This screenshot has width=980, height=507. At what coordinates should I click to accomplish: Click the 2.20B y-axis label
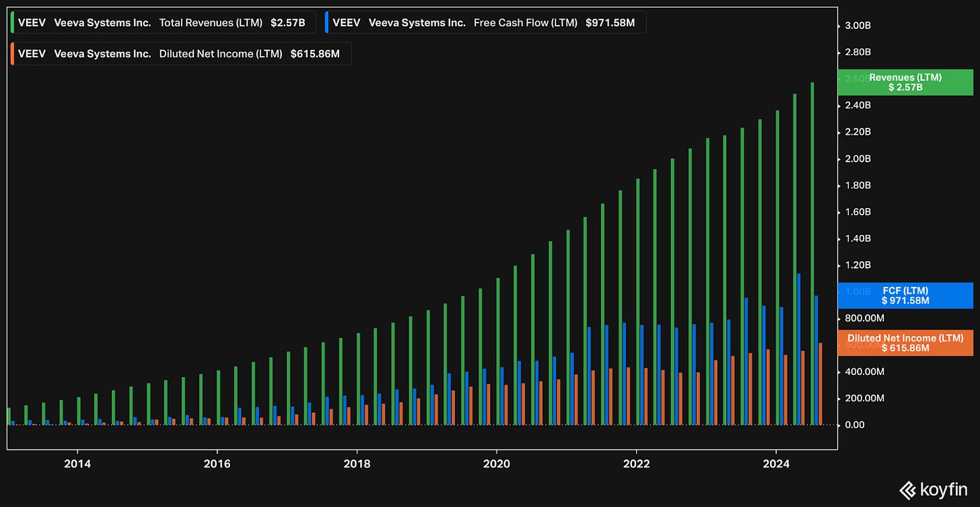(x=858, y=132)
